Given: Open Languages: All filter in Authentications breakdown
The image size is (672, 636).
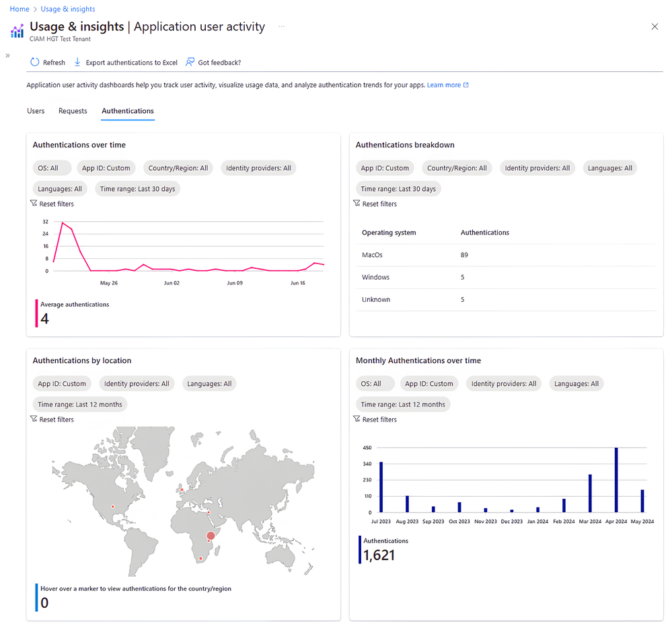Looking at the screenshot, I should pos(610,168).
